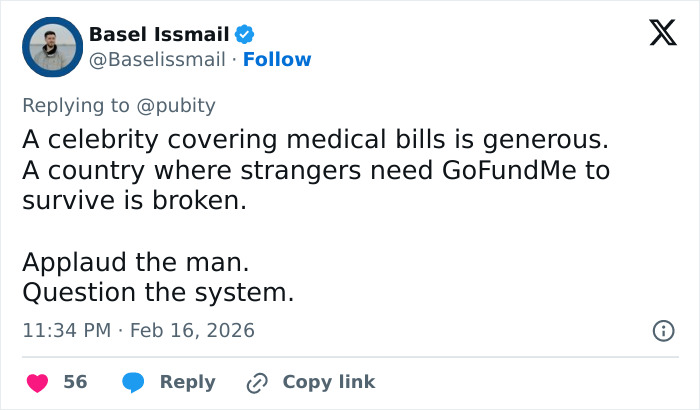Like the tweet with the heart icon
Image resolution: width=700 pixels, height=410 pixels.
tap(38, 382)
